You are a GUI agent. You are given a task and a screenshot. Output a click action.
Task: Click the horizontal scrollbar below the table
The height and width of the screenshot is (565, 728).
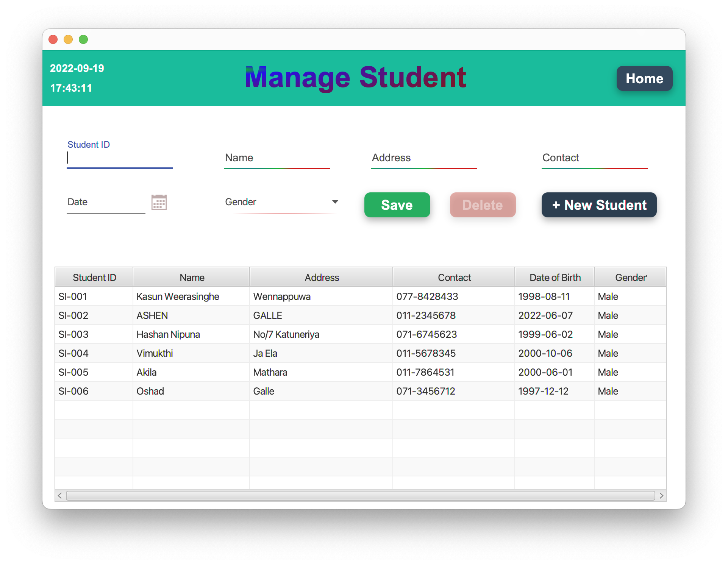(x=360, y=495)
